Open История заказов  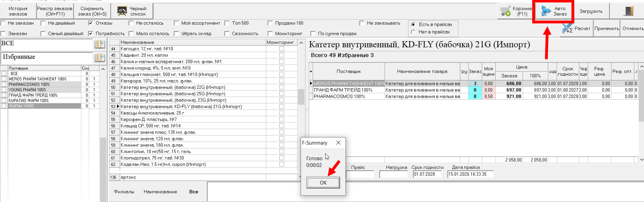pyautogui.click(x=18, y=11)
